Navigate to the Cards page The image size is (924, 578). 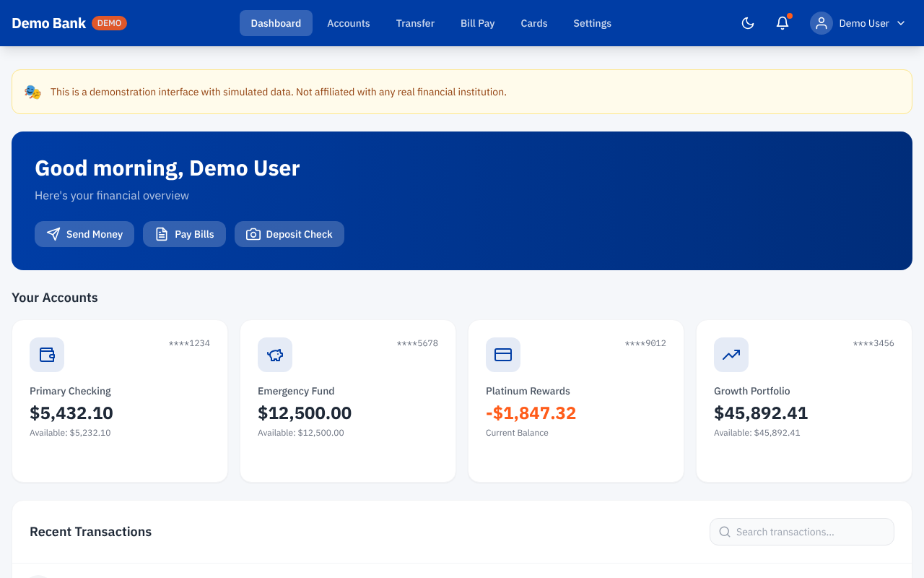point(533,22)
